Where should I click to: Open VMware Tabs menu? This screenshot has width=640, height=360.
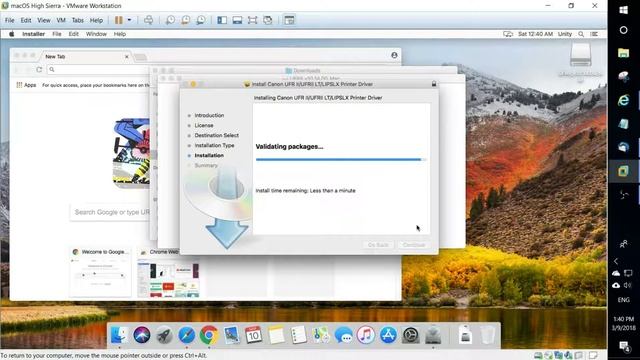(78, 20)
